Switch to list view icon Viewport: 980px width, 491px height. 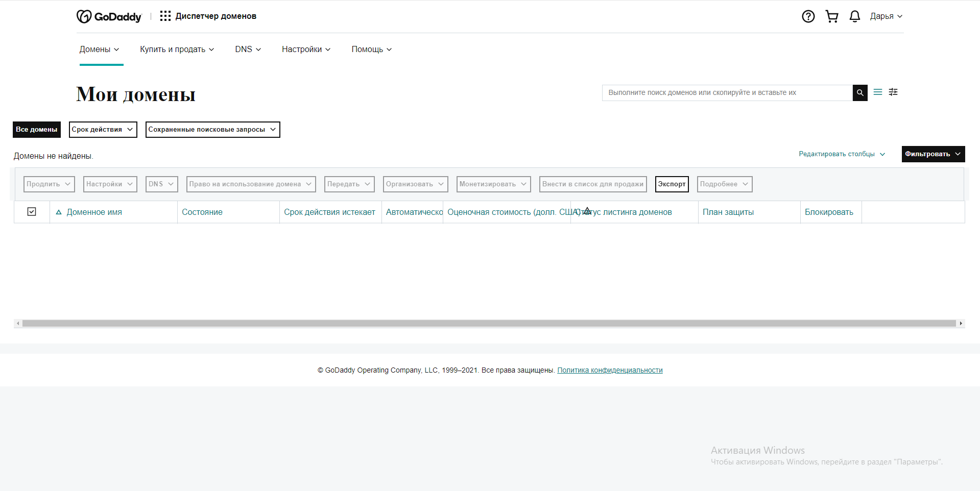click(x=878, y=92)
